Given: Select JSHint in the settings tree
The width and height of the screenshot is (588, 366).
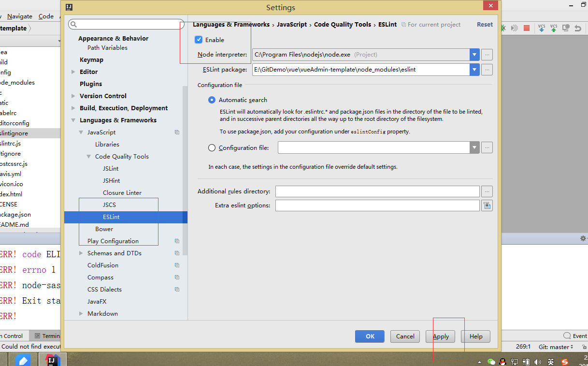Looking at the screenshot, I should [x=111, y=180].
